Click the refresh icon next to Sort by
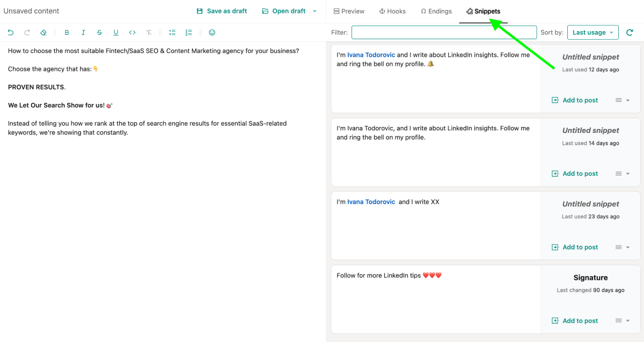The height and width of the screenshot is (342, 644). 630,33
